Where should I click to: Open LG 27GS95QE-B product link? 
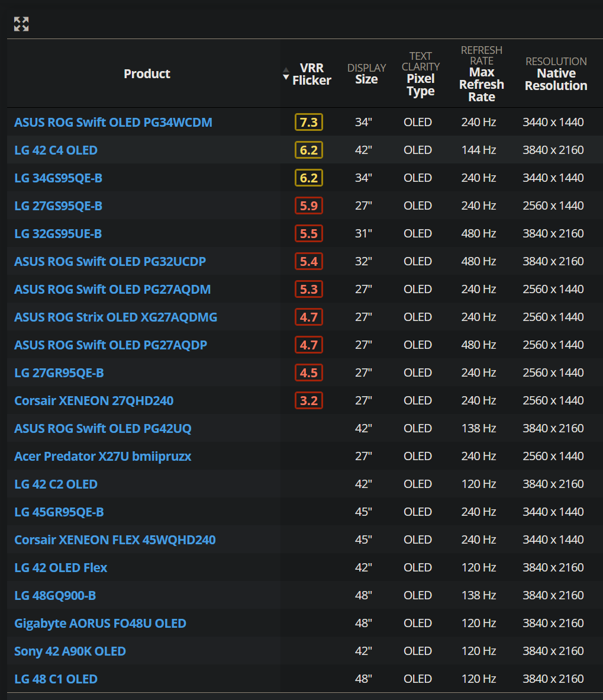click(x=59, y=206)
